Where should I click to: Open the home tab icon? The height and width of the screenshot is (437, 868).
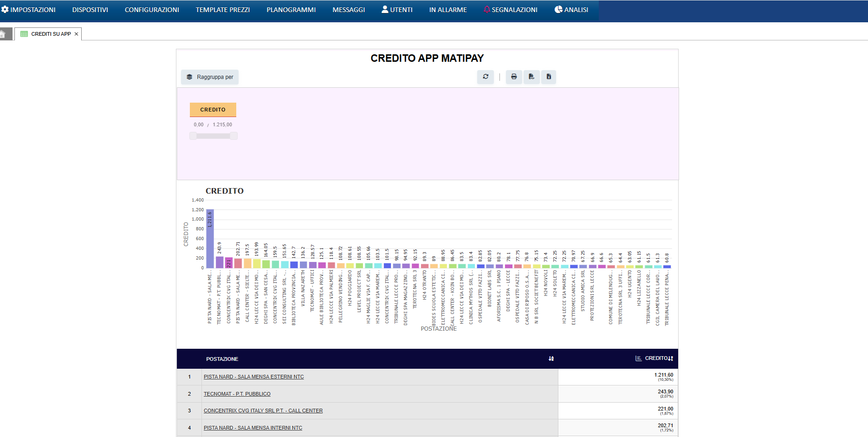click(x=3, y=34)
